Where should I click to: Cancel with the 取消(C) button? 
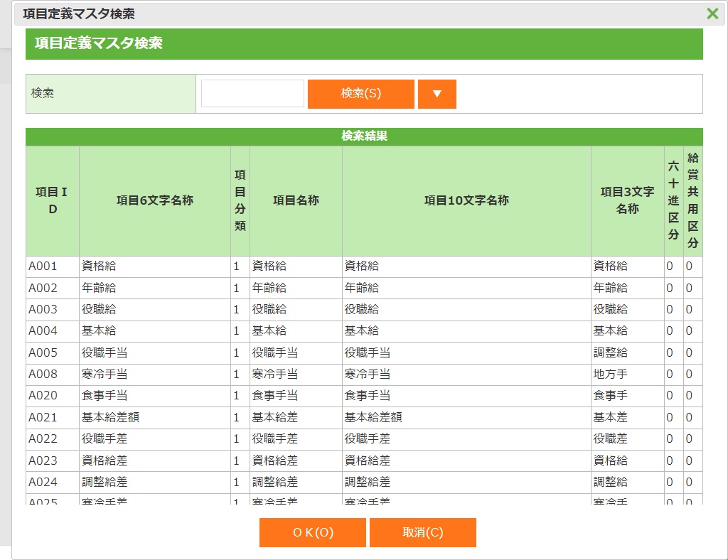422,532
